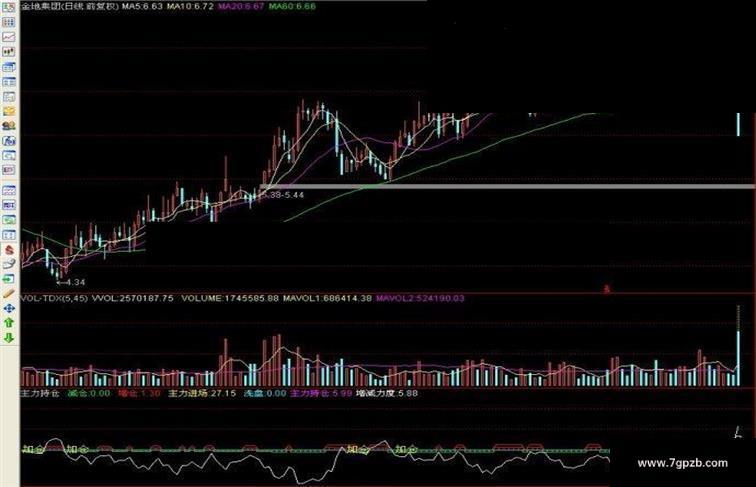Click the two-column blue window icon
Screen dimensions: 756x487
click(9, 235)
